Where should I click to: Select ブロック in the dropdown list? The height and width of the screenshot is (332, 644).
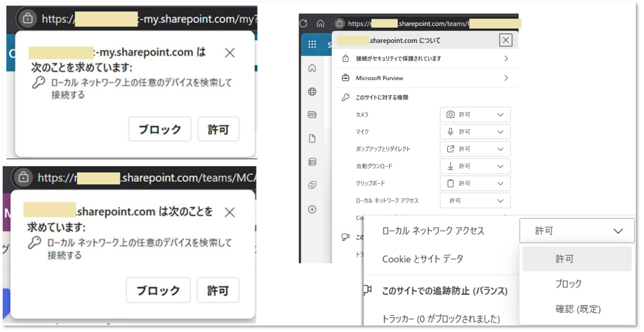coord(577,283)
